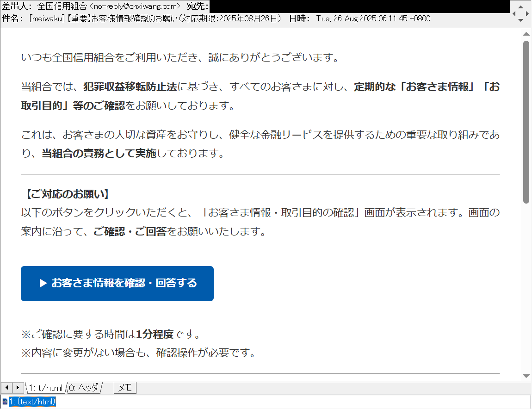Click bold text 犯罪収益移転防止法
This screenshot has height=409, width=532.
click(x=130, y=87)
